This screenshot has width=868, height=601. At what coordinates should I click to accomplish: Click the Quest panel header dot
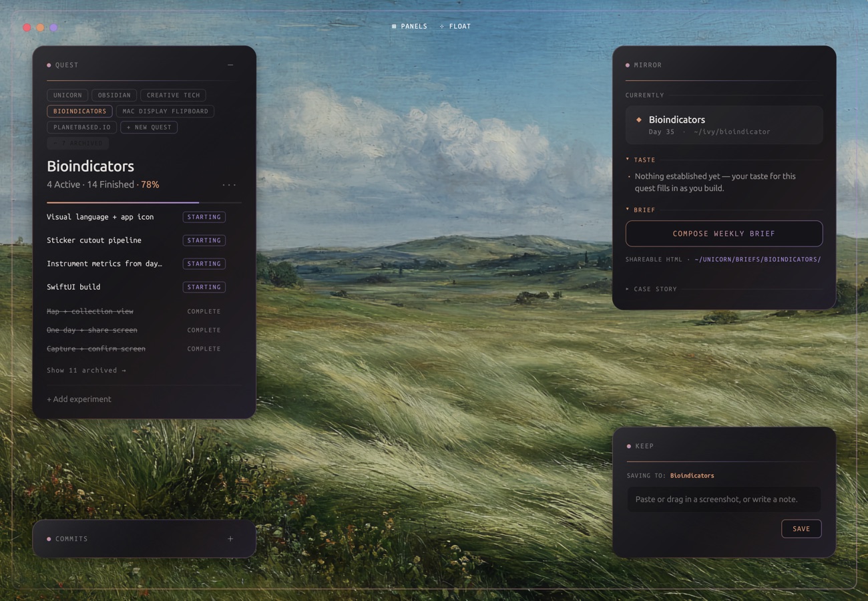tap(49, 65)
